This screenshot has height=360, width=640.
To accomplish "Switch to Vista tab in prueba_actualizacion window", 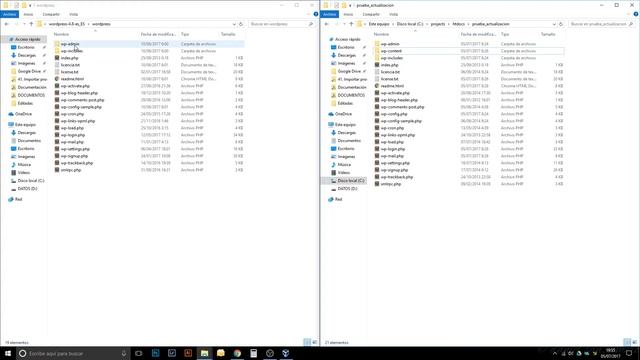I will tap(393, 14).
